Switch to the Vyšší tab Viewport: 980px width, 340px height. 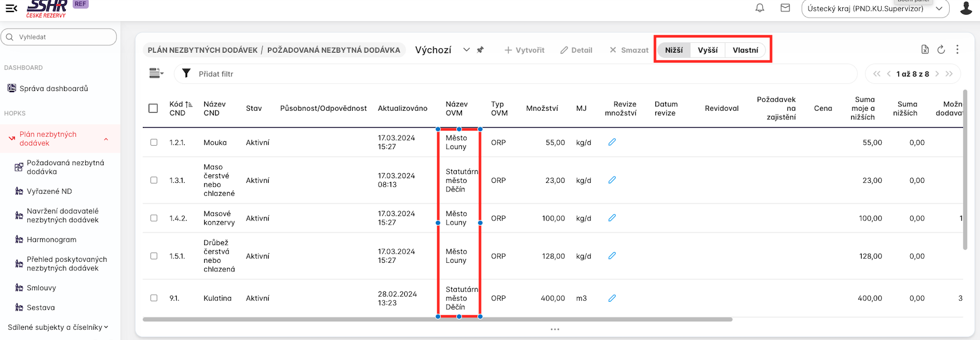707,50
